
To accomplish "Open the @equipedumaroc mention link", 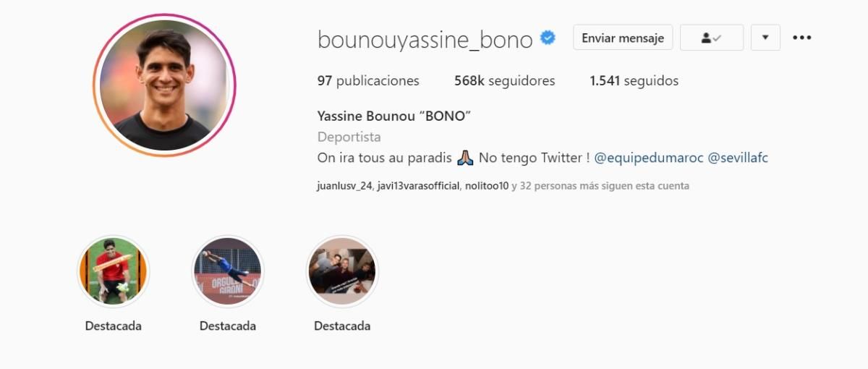I will tap(649, 158).
